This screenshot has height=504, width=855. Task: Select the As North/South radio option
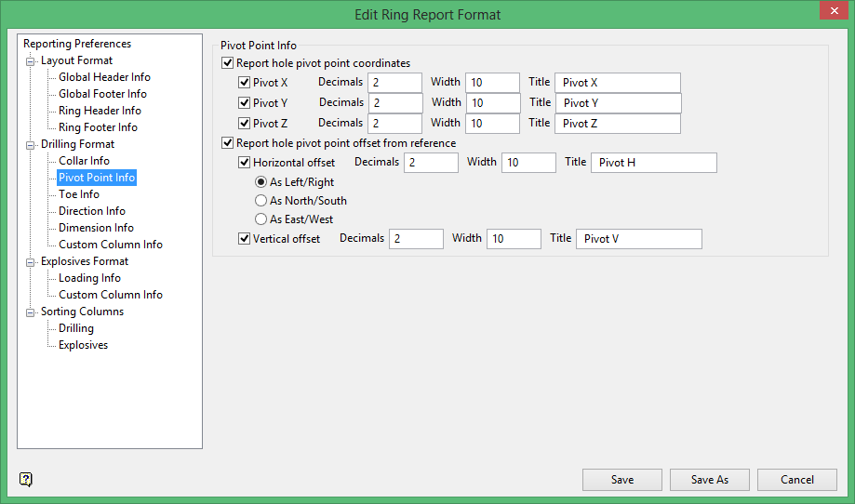coord(261,201)
